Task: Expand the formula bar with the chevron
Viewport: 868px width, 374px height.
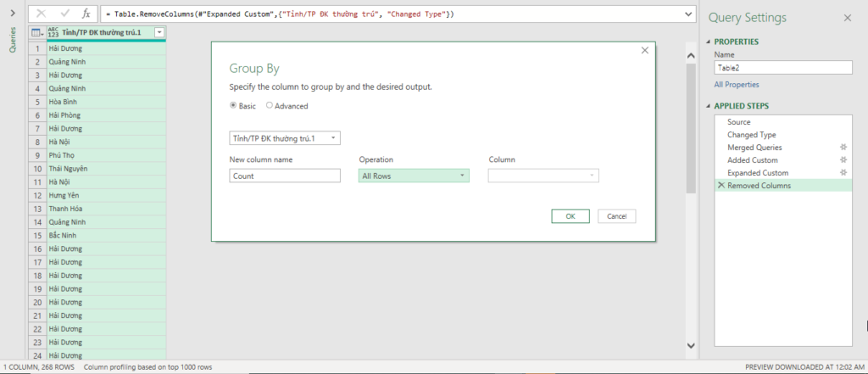Action: [x=687, y=14]
